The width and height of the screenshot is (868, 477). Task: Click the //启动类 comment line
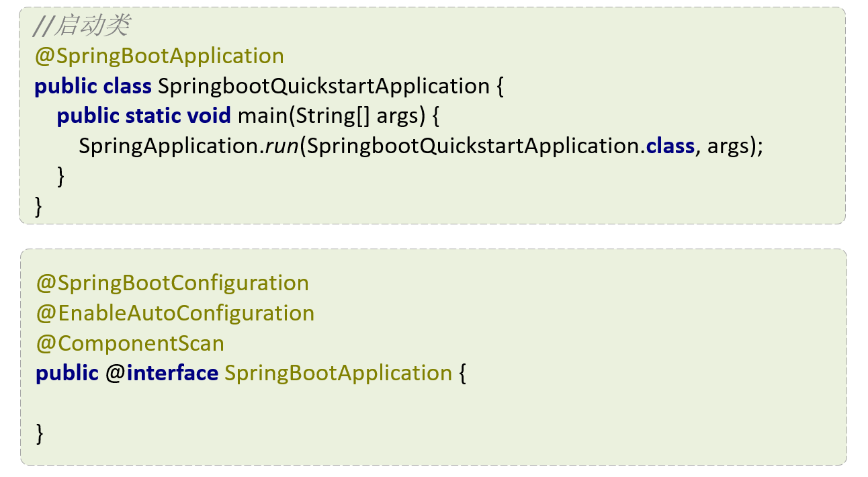pyautogui.click(x=82, y=26)
